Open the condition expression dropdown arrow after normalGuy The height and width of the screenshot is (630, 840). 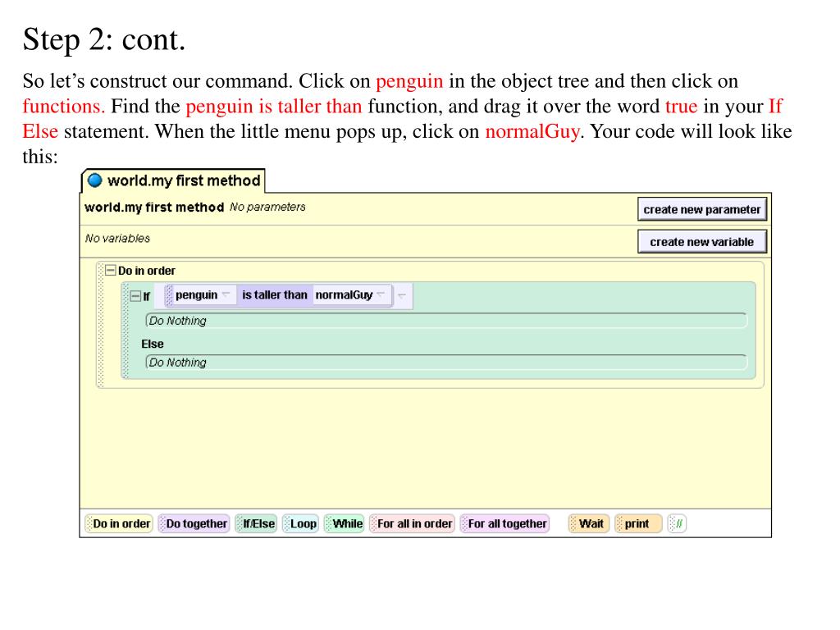tap(402, 295)
